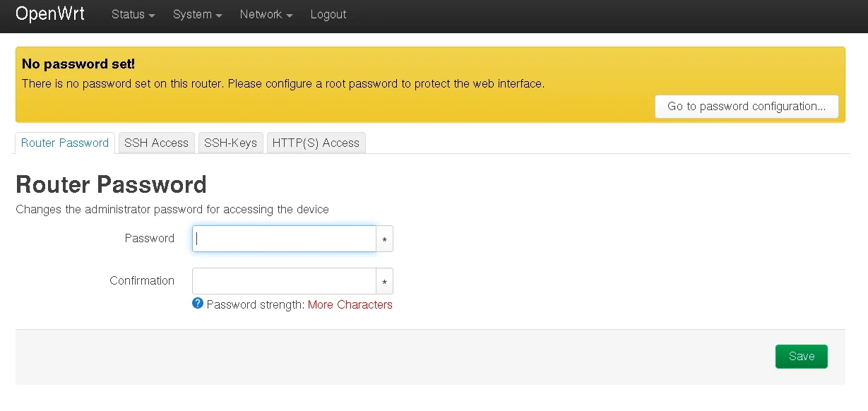Select the Router Password tab
This screenshot has height=411, width=868.
pyautogui.click(x=65, y=143)
